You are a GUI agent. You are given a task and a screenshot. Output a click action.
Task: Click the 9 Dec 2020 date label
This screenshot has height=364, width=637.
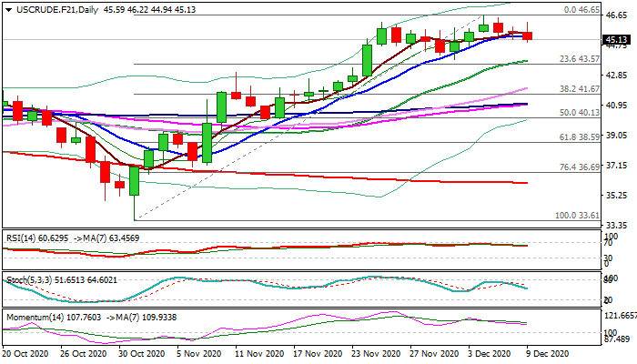click(x=547, y=354)
